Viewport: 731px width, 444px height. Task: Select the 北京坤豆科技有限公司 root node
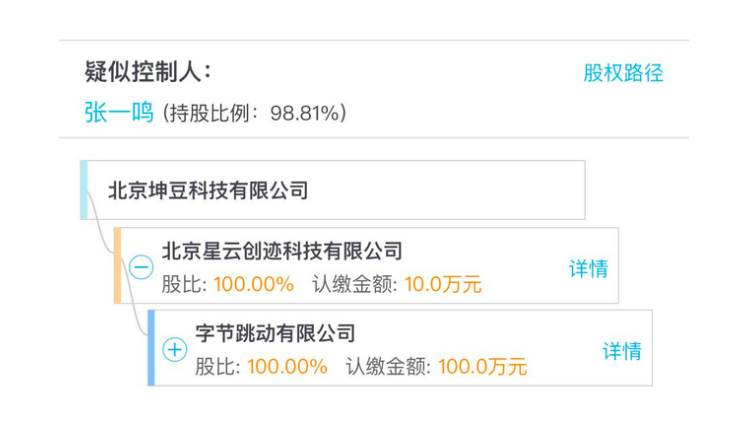click(x=333, y=190)
